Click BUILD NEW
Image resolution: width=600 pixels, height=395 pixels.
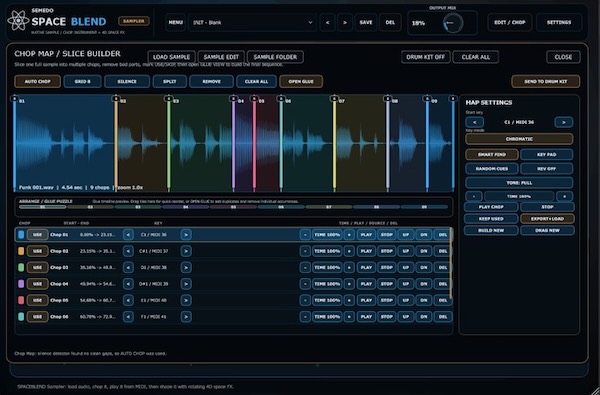point(491,230)
